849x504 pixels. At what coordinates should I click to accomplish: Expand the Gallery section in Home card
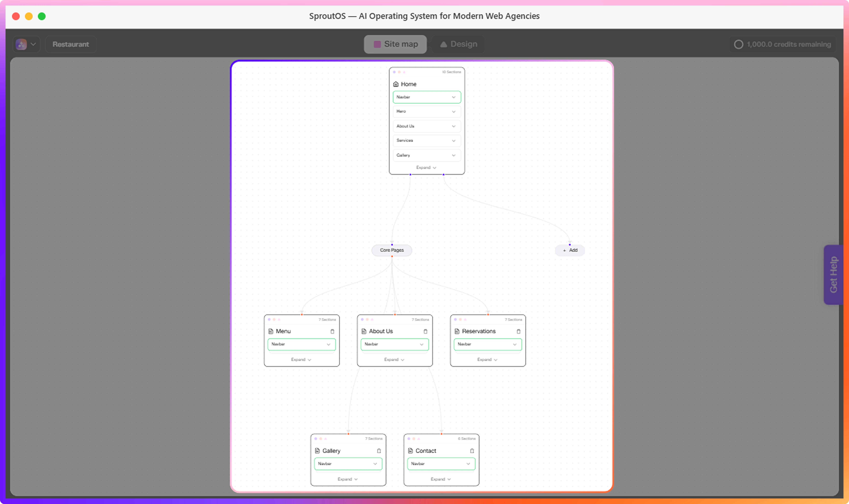(427, 155)
